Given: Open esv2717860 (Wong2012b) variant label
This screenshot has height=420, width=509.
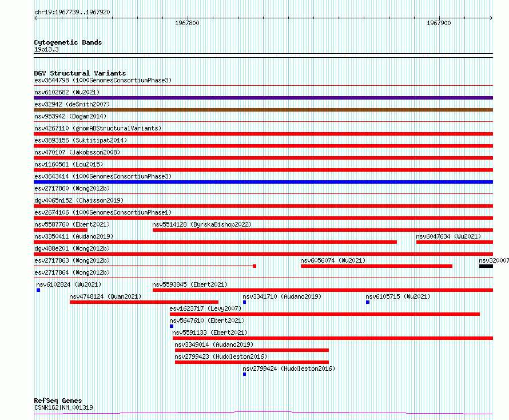Looking at the screenshot, I should (72, 188).
